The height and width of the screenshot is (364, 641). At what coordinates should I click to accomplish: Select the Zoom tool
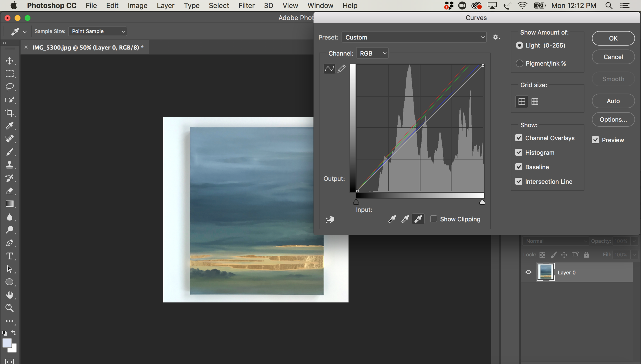pyautogui.click(x=9, y=308)
